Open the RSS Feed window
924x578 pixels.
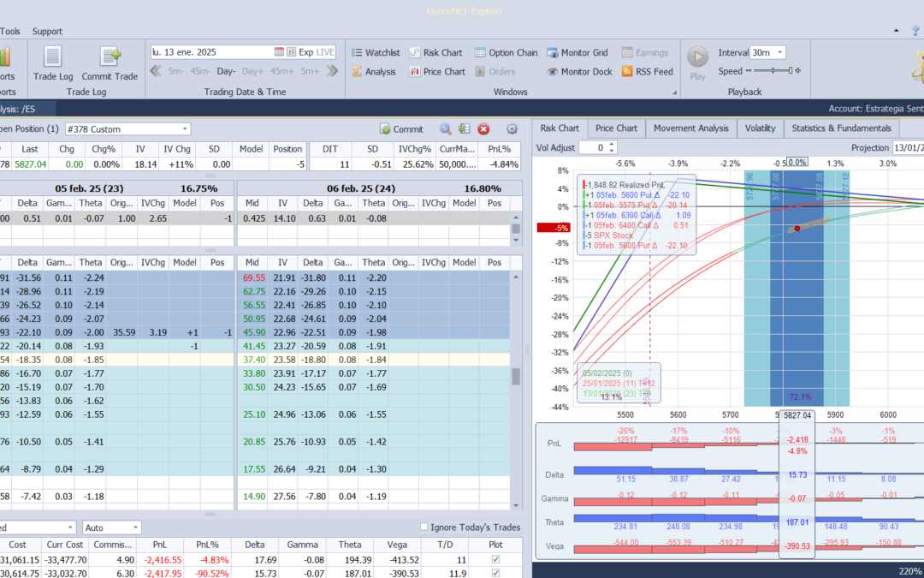(648, 71)
